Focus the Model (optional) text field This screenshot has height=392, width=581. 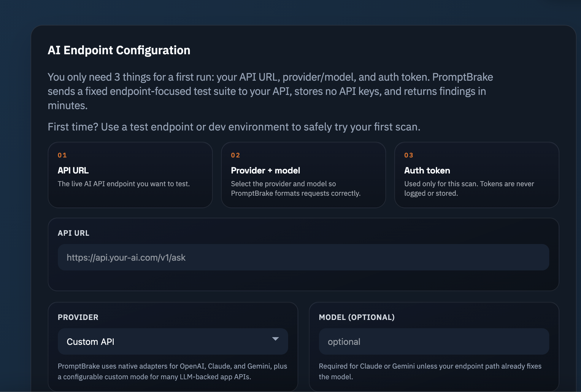click(x=434, y=342)
